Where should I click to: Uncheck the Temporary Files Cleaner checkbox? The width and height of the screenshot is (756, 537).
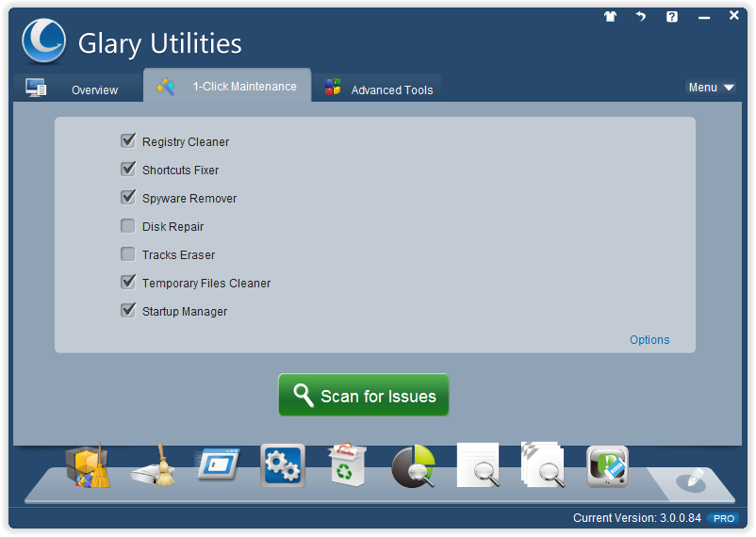pos(128,282)
